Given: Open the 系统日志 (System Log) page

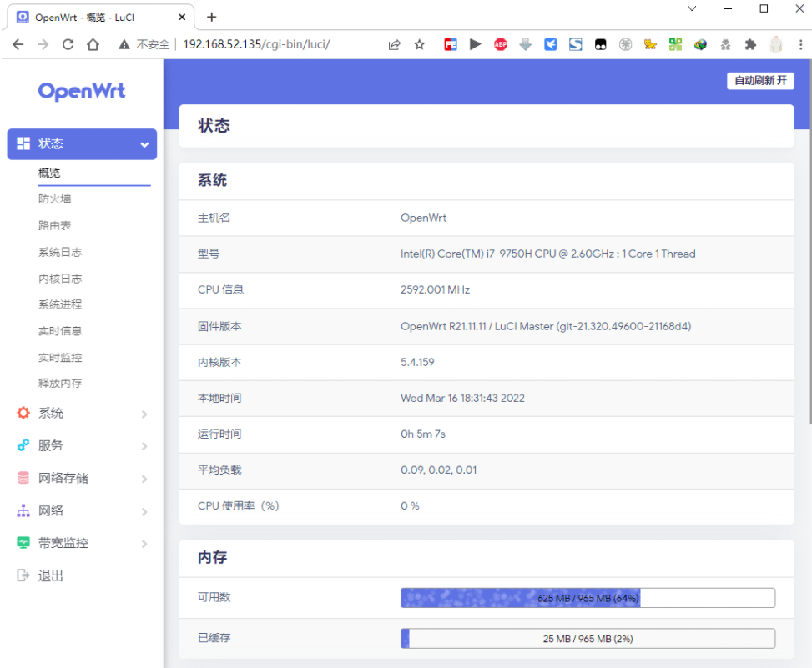Looking at the screenshot, I should (x=57, y=251).
